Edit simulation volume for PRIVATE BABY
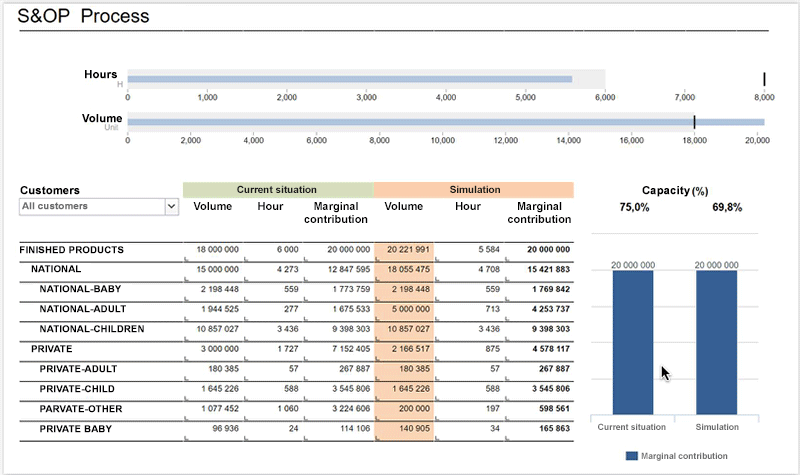Screen dimensions: 800x475 [405, 428]
